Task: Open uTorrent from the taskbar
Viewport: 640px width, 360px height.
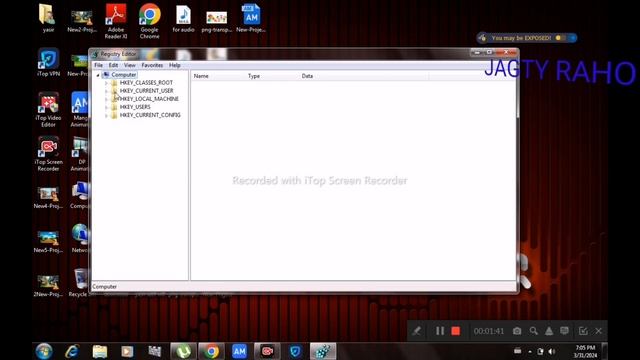Action: (183, 351)
